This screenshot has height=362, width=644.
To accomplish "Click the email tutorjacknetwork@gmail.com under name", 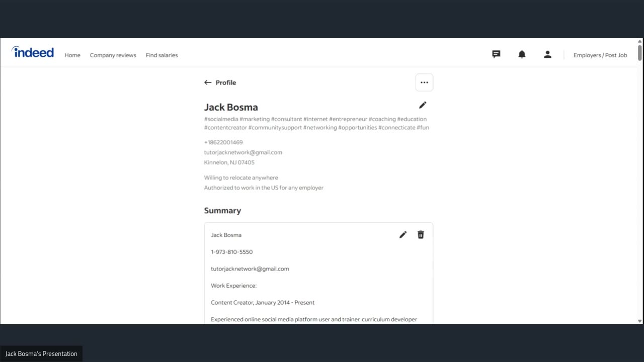I will click(x=243, y=152).
